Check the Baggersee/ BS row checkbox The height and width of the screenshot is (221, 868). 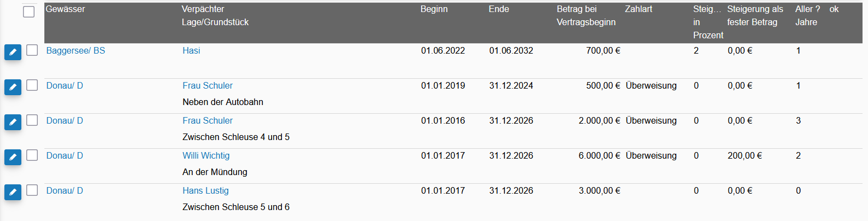(x=32, y=50)
